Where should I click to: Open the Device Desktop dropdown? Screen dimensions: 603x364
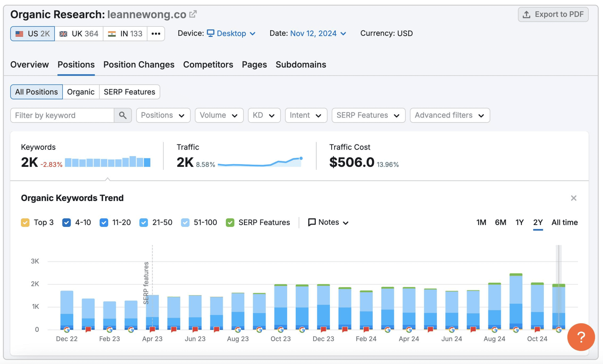click(231, 34)
